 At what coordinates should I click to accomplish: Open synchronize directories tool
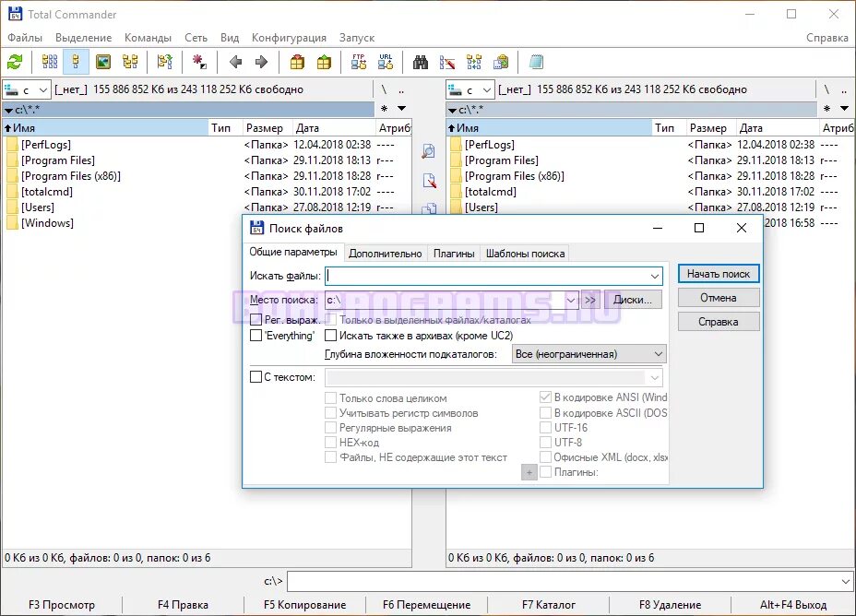[x=474, y=62]
